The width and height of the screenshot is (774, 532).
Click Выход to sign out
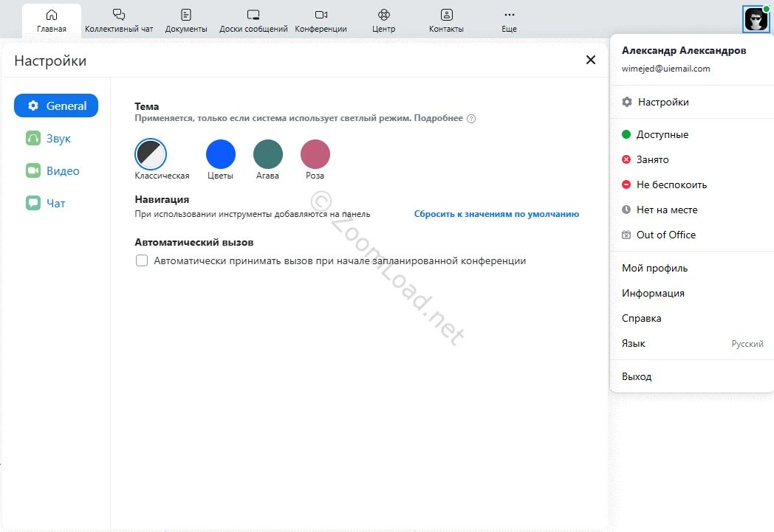click(x=692, y=377)
